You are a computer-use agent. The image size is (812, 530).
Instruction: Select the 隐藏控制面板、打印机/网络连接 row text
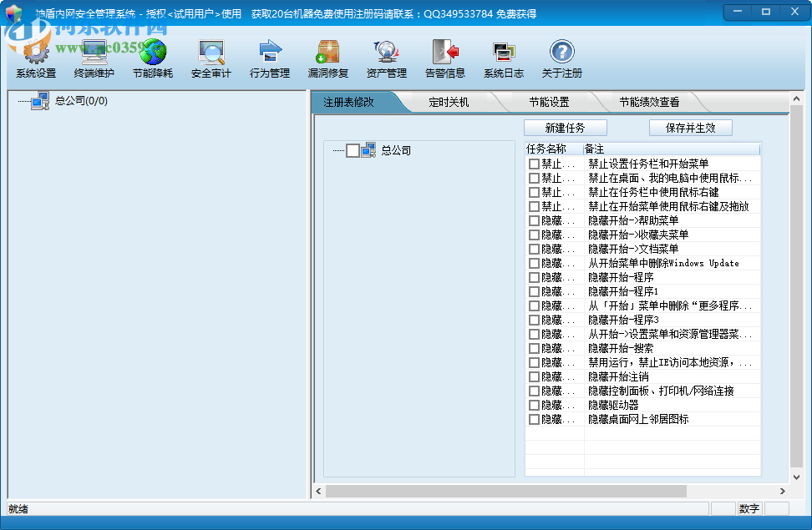(662, 391)
